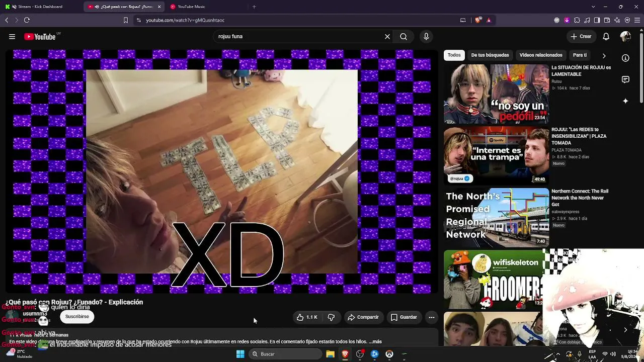The image size is (644, 362).
Task: Click the Crear button
Action: [x=581, y=36]
